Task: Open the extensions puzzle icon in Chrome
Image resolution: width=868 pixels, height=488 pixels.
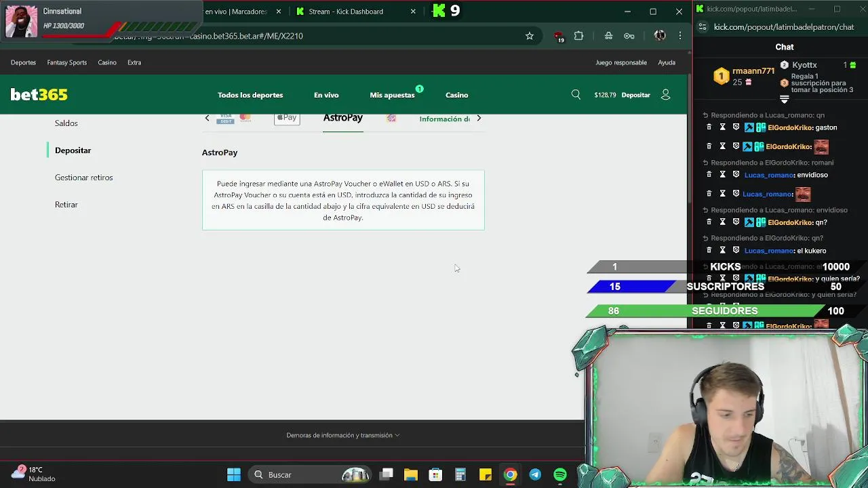Action: pos(578,36)
